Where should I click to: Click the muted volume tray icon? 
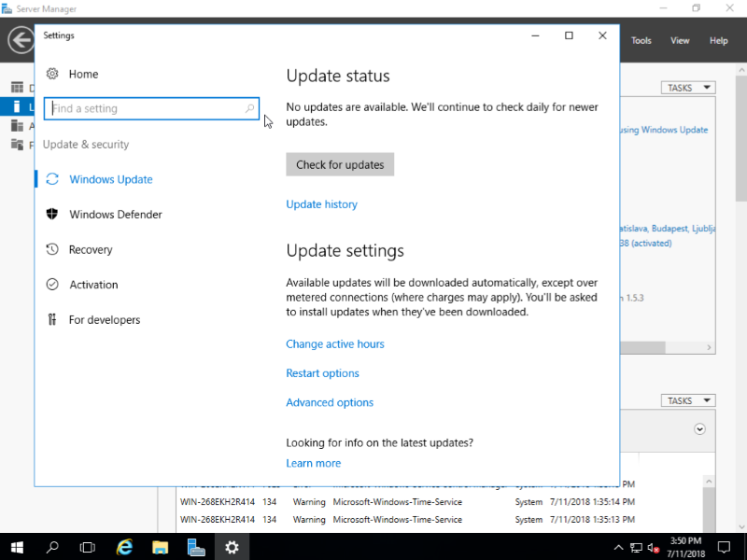click(x=653, y=548)
